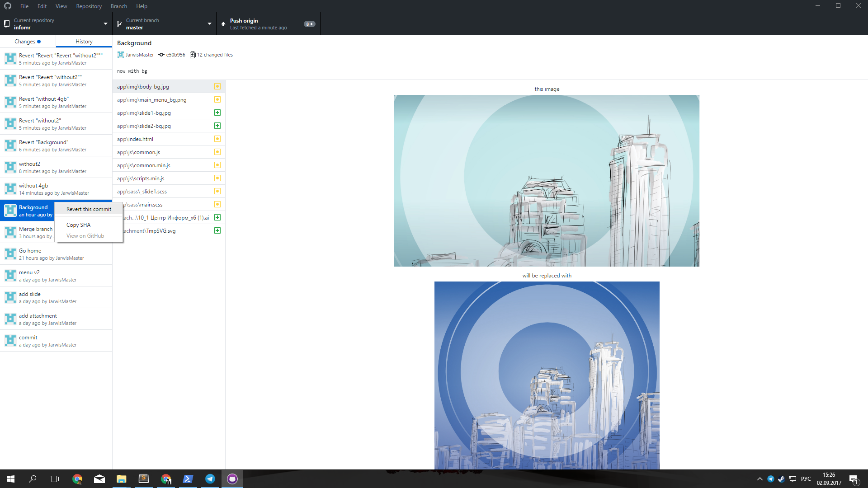Open changed file app\index.html

(x=169, y=139)
